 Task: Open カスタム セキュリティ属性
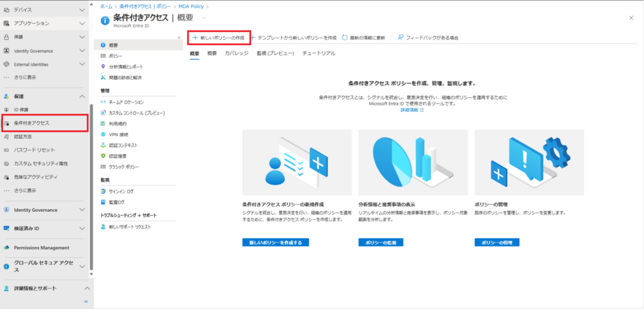pos(41,163)
